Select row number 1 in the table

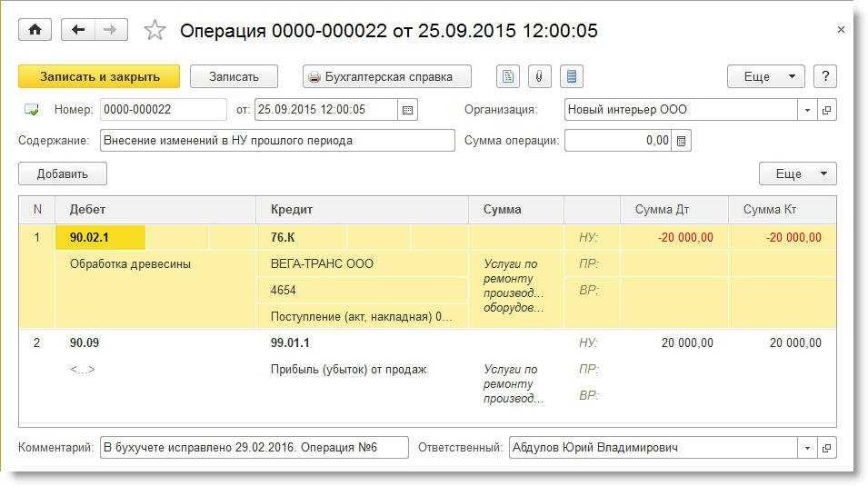[x=37, y=237]
